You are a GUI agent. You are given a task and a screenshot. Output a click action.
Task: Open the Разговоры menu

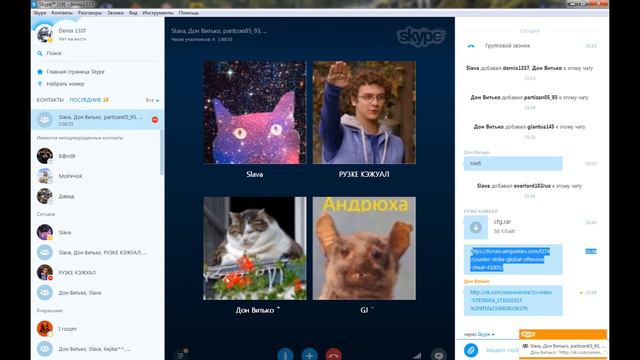90,13
